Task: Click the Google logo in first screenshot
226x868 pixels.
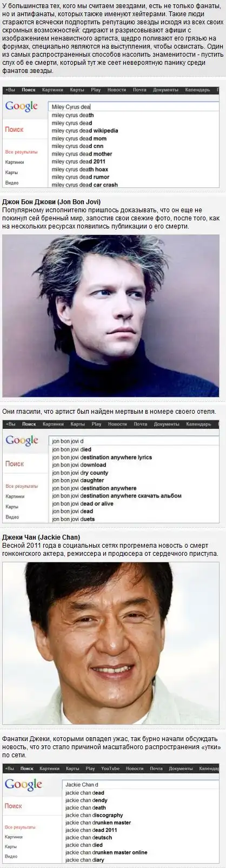Action: tap(21, 106)
